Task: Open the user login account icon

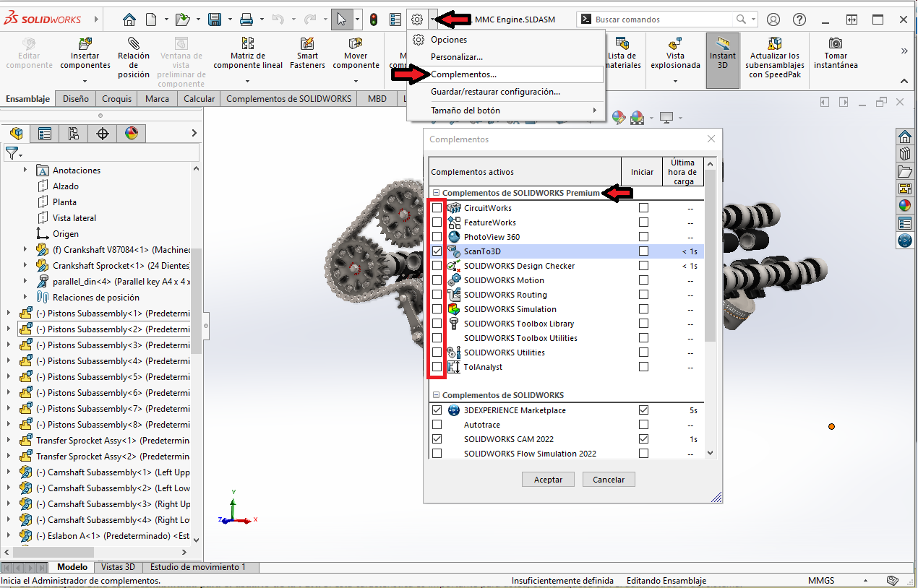Action: click(773, 20)
